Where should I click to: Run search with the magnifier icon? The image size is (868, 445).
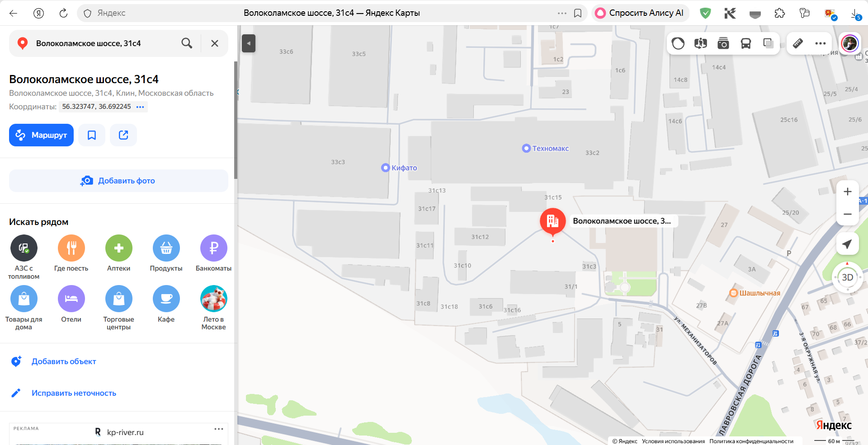pyautogui.click(x=187, y=43)
